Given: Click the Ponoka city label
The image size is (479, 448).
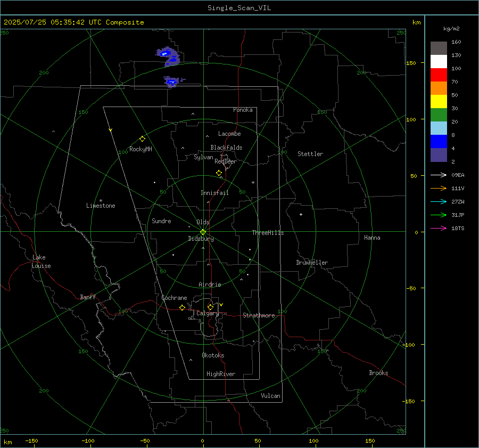Looking at the screenshot, I should 243,110.
